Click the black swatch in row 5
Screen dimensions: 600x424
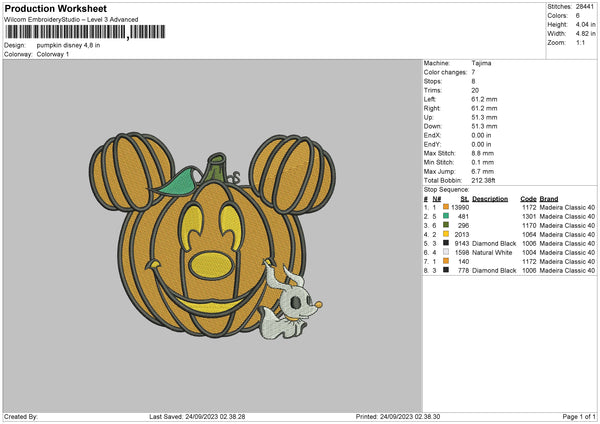[446, 243]
